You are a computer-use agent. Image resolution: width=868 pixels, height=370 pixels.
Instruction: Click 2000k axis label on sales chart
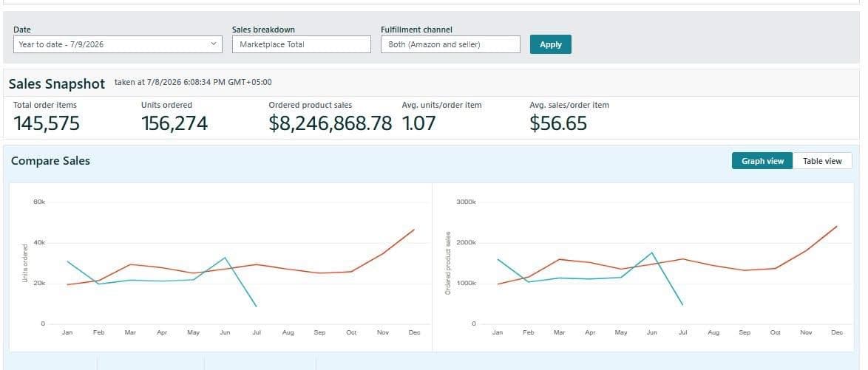point(466,243)
